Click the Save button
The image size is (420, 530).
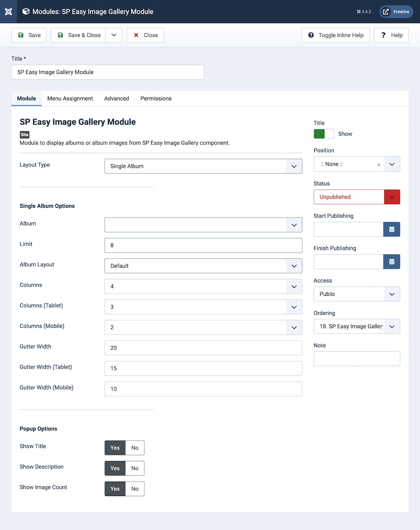coord(29,35)
